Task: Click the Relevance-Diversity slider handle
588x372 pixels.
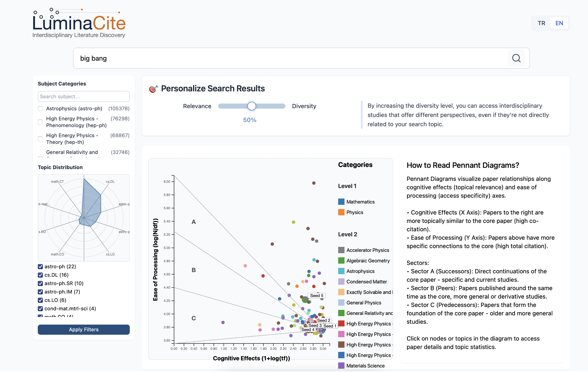Action: click(251, 106)
